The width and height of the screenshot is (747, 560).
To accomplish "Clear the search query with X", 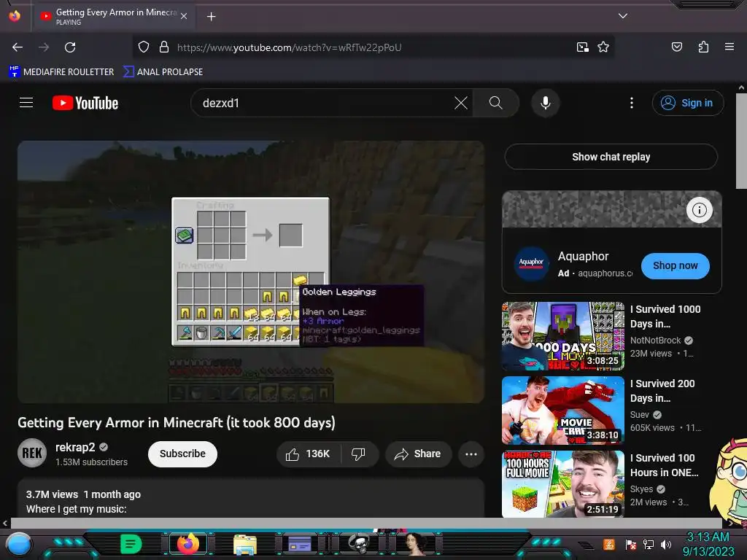I will 461,103.
